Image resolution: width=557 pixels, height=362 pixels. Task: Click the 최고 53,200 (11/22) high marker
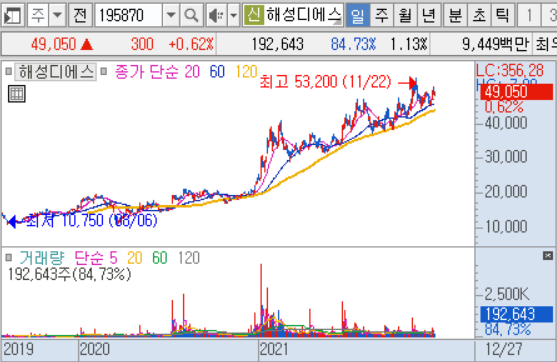tap(325, 82)
